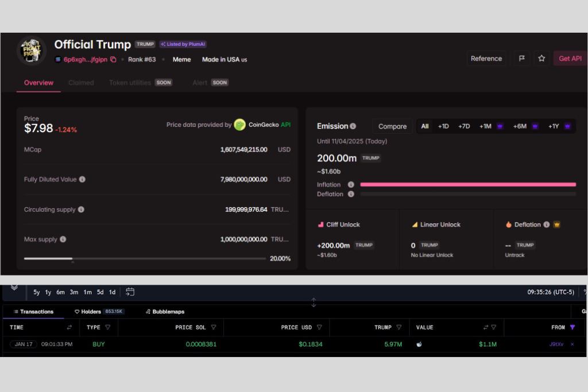Set chart range to 6m
This screenshot has width=588, height=392.
pyautogui.click(x=60, y=292)
